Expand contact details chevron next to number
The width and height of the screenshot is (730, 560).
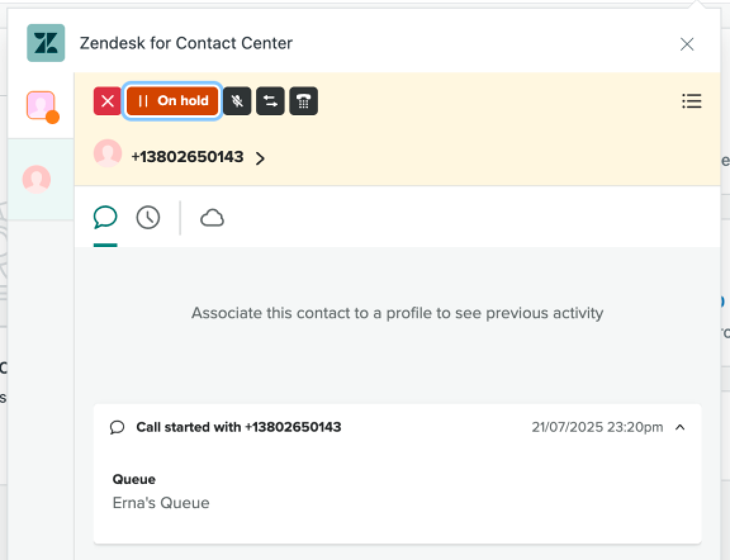pyautogui.click(x=260, y=158)
